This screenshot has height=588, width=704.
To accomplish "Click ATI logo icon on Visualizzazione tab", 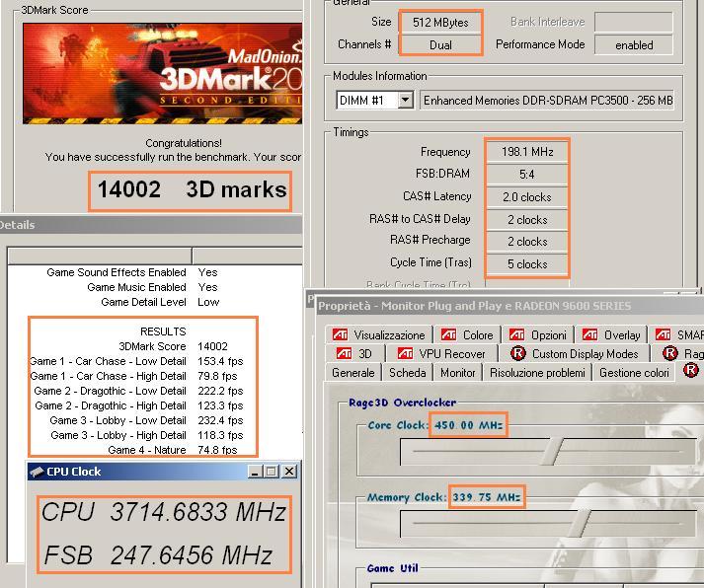I will (x=340, y=334).
